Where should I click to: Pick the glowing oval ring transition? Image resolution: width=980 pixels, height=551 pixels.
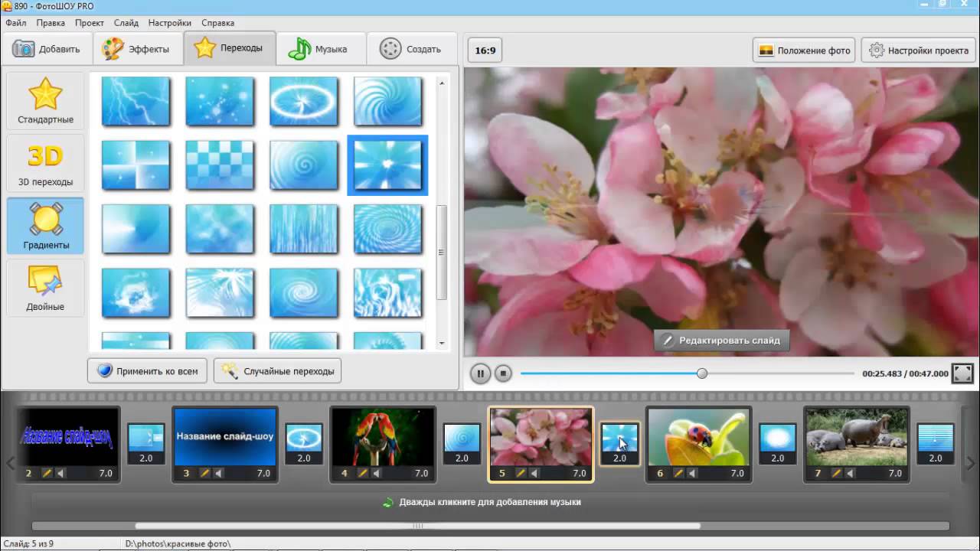[304, 100]
